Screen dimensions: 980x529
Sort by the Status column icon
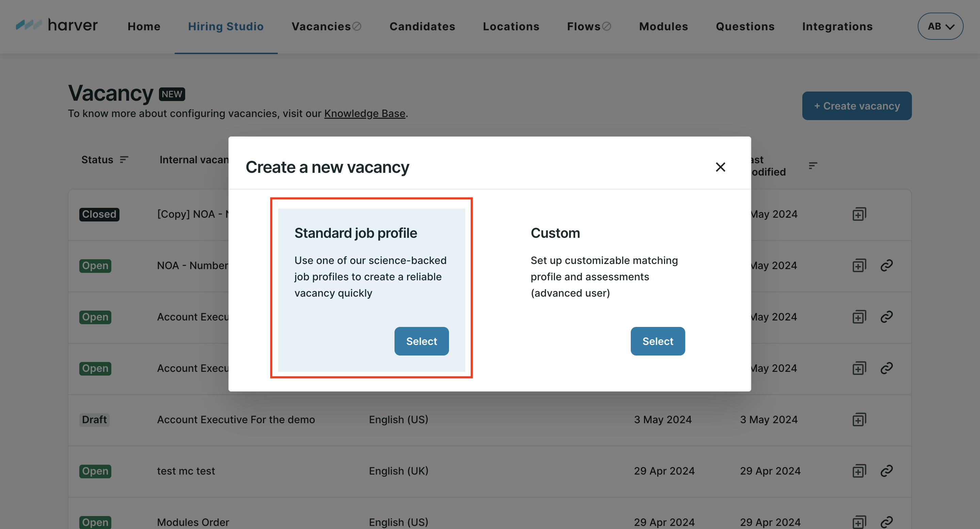[x=124, y=160]
